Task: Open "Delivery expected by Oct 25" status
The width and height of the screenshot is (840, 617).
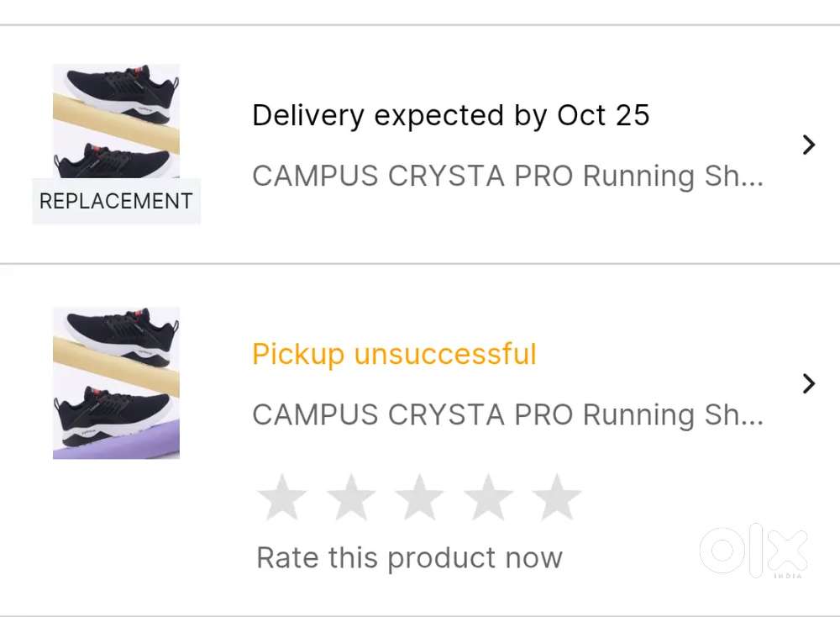Action: [450, 115]
